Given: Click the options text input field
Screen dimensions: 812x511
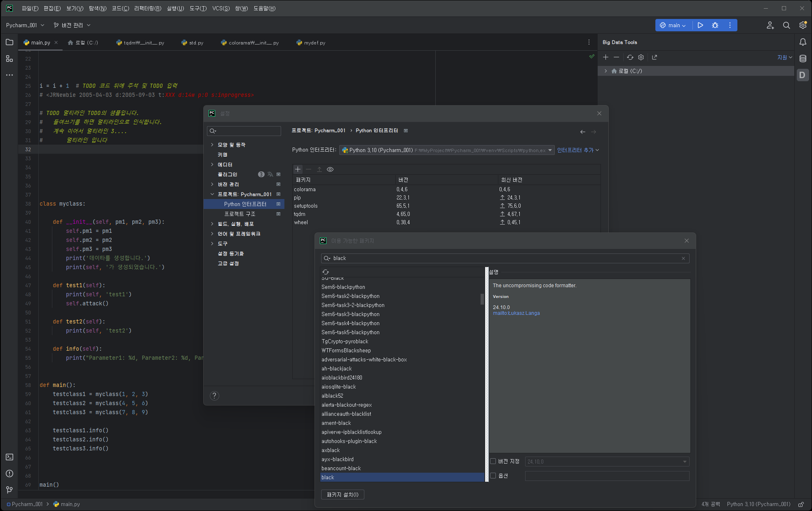Looking at the screenshot, I should pyautogui.click(x=607, y=476).
